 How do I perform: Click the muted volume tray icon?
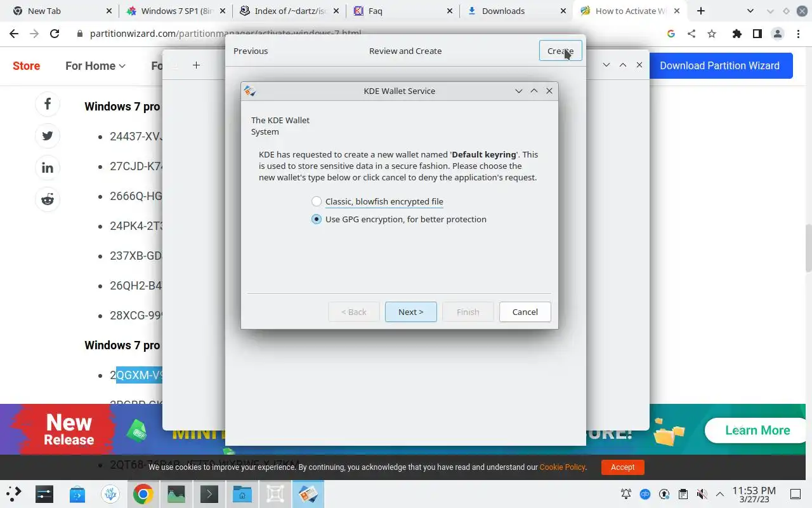pyautogui.click(x=702, y=494)
